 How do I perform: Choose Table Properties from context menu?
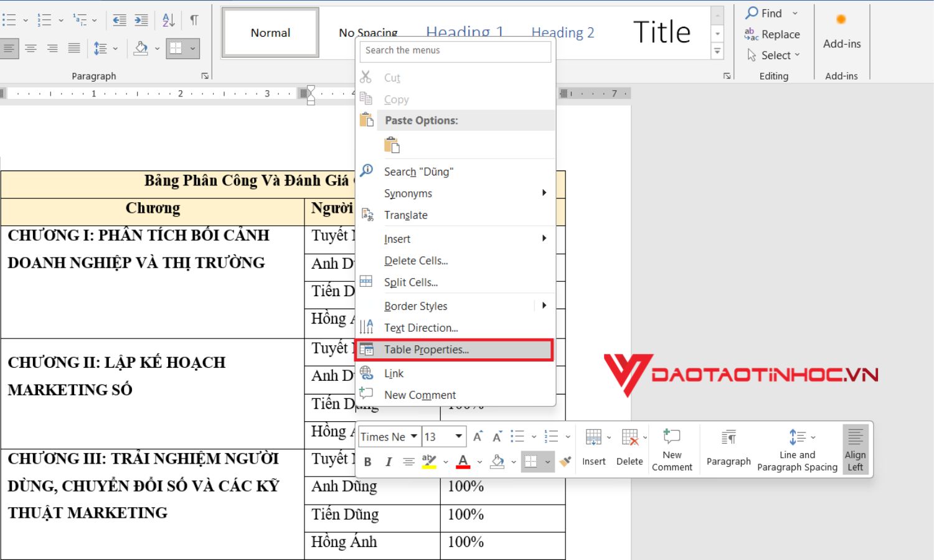point(427,350)
